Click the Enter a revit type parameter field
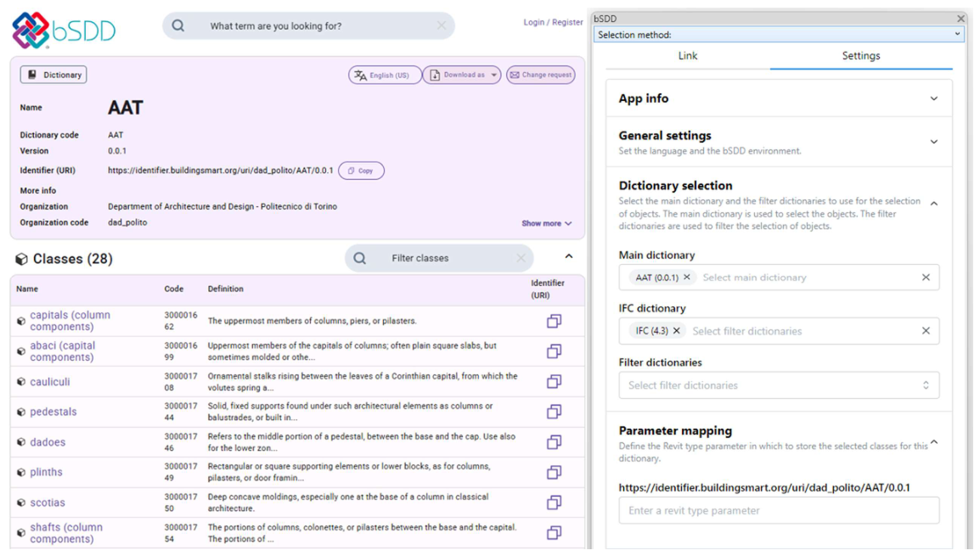980x556 pixels. [779, 510]
